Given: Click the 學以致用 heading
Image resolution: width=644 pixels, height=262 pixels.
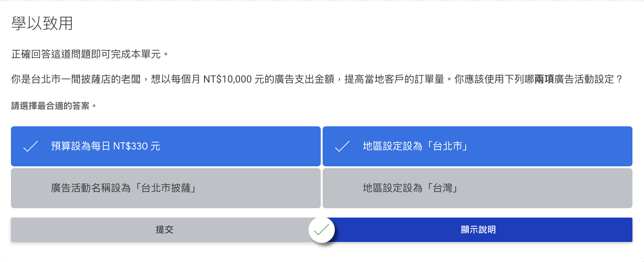Looking at the screenshot, I should (x=42, y=23).
